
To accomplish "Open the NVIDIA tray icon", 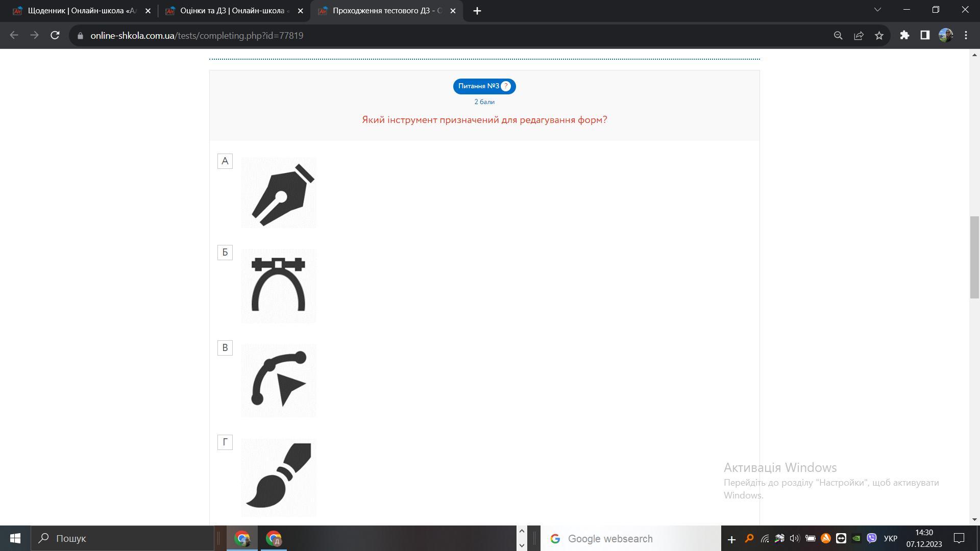I will click(x=856, y=538).
